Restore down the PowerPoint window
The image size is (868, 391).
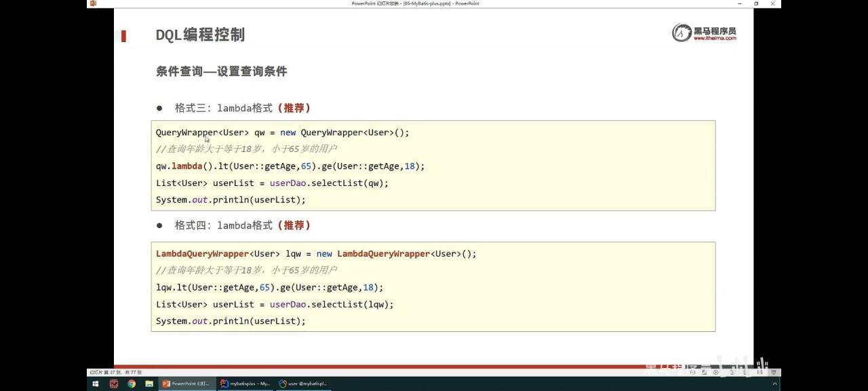(756, 3)
